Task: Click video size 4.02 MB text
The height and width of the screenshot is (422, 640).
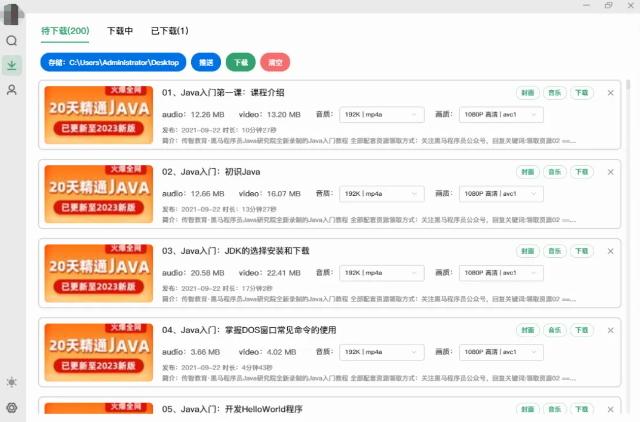Action: [x=282, y=352]
